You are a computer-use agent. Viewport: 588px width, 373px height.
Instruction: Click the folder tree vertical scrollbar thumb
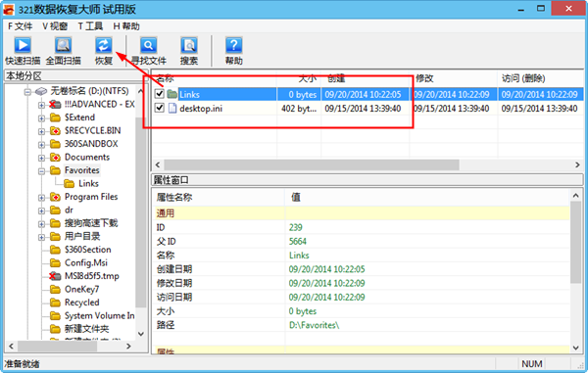click(140, 211)
